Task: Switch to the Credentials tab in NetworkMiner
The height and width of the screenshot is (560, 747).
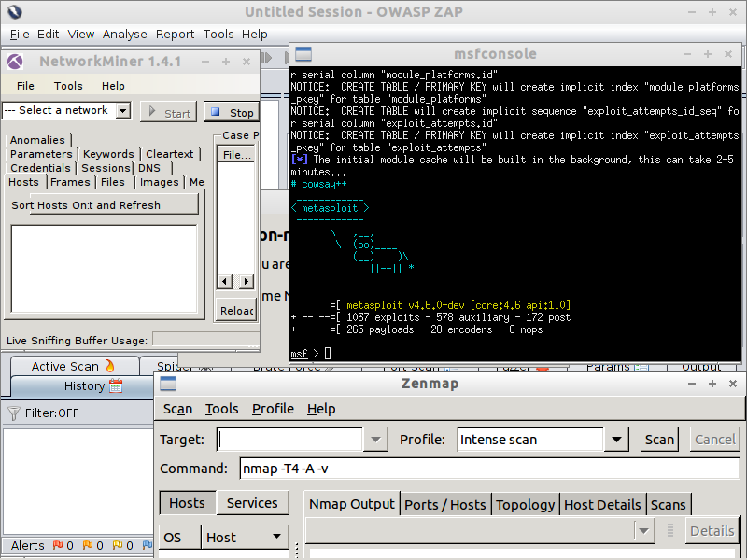Action: (40, 168)
